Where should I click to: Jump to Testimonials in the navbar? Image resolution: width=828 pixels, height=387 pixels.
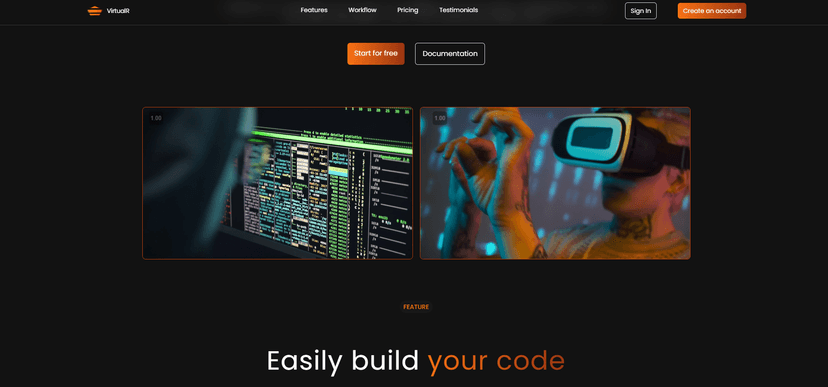pyautogui.click(x=458, y=10)
